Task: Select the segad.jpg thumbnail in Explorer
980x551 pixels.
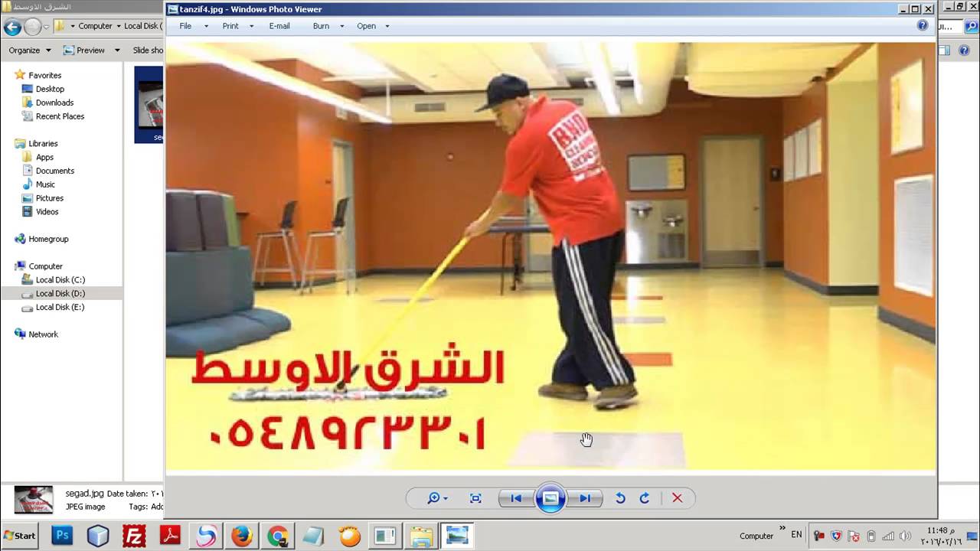Action: [x=150, y=104]
